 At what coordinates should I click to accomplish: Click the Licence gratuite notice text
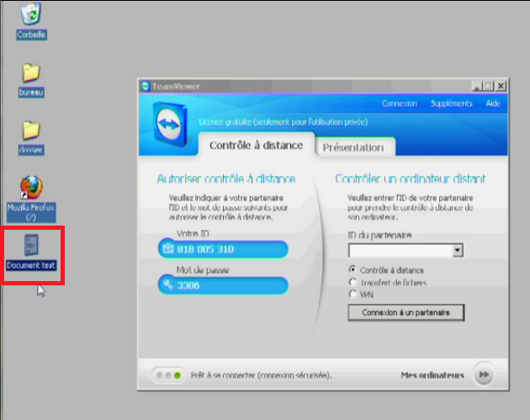284,122
